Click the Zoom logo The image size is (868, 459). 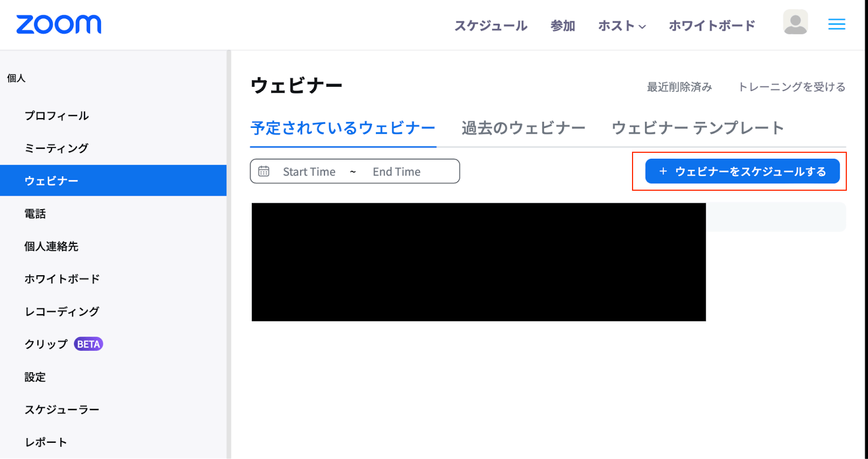[59, 24]
